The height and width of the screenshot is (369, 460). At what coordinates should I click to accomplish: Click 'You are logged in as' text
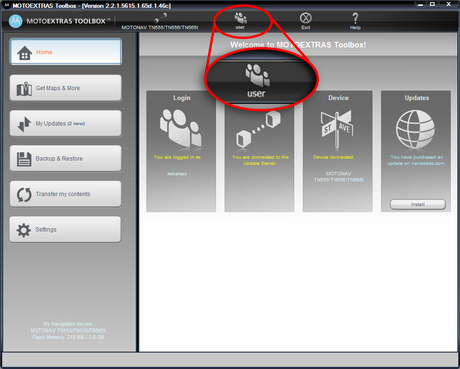click(177, 157)
